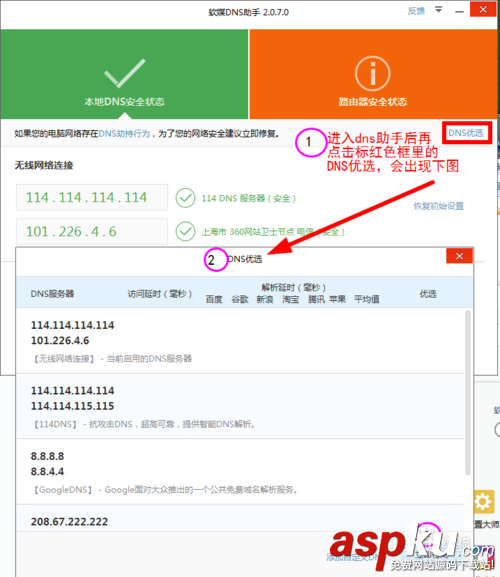Viewport: 500px width, 577px height.
Task: Click the 【114DNS】description text
Action: click(x=143, y=424)
